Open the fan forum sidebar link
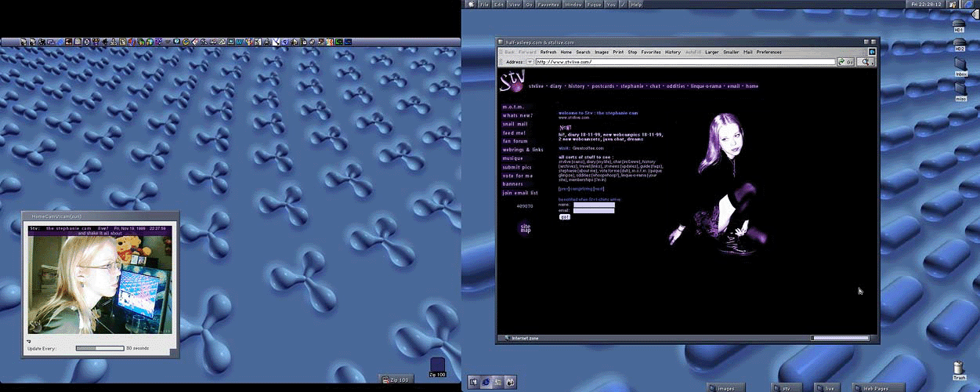This screenshot has width=980, height=392. pyautogui.click(x=515, y=141)
